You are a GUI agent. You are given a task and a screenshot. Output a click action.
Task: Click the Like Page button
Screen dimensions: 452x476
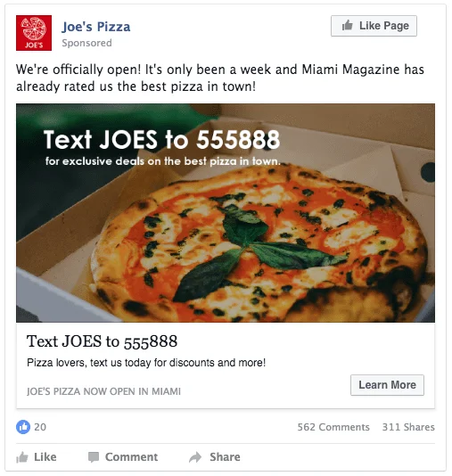point(374,26)
